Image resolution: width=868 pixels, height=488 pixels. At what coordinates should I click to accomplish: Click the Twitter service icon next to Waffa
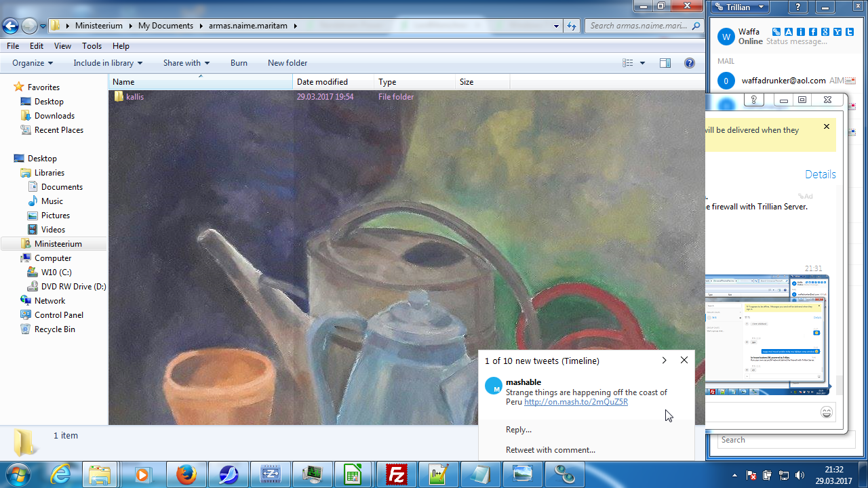coord(850,32)
